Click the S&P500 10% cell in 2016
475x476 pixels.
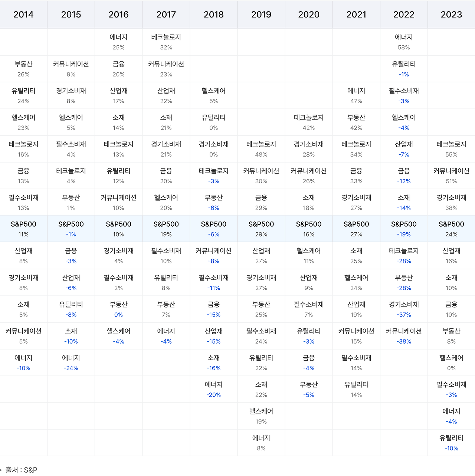[x=118, y=229]
